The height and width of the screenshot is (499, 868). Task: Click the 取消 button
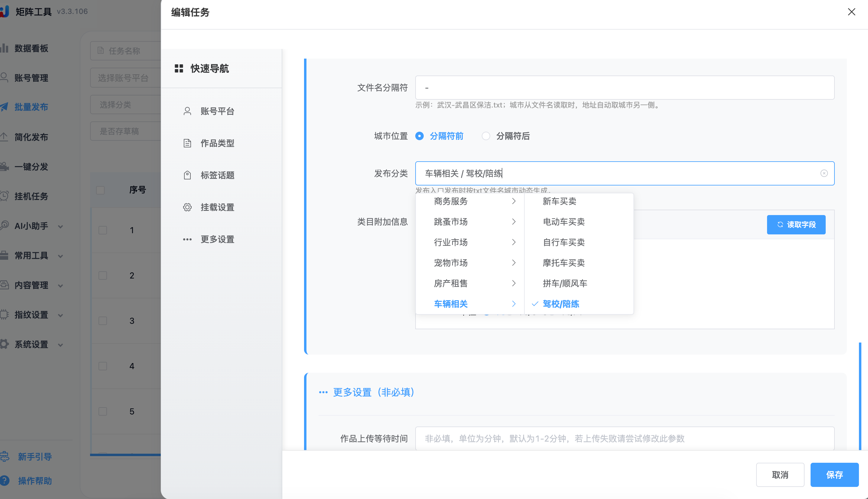tap(780, 475)
